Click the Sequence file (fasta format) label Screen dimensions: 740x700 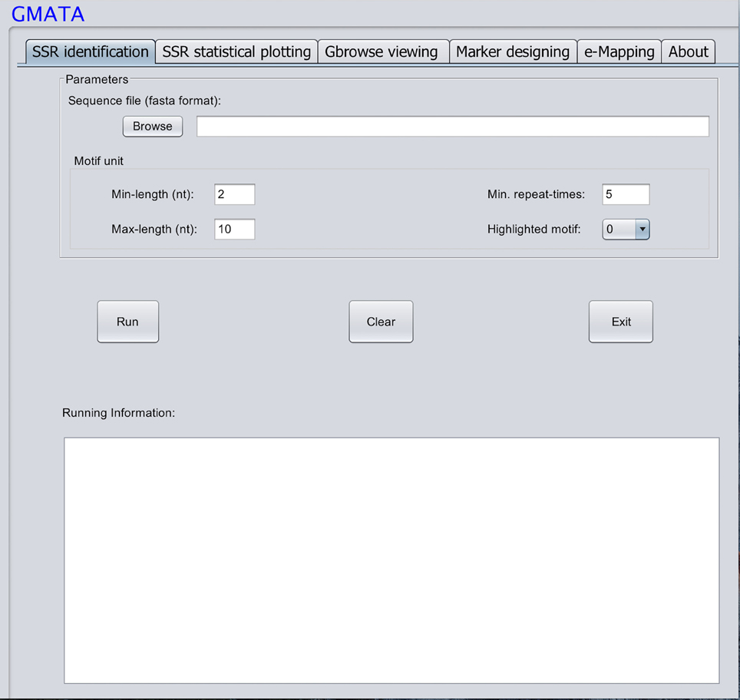point(144,101)
